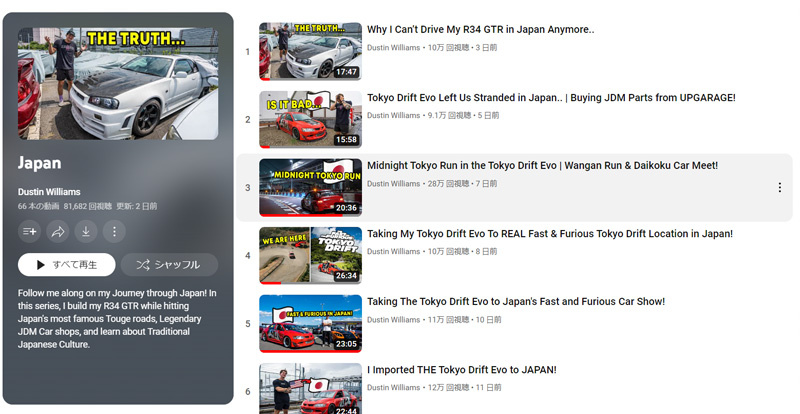Open thumbnail of Fast and Furious Car Show 23:05

[310, 324]
